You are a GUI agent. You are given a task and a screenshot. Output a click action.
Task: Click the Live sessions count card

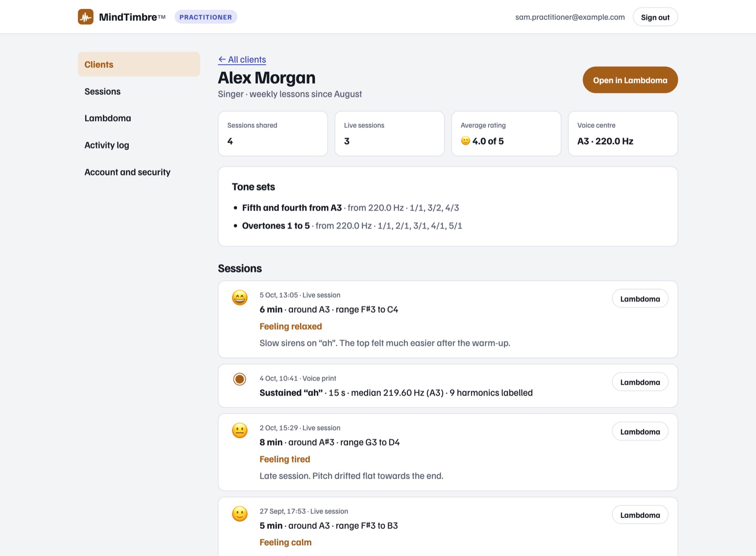point(389,133)
